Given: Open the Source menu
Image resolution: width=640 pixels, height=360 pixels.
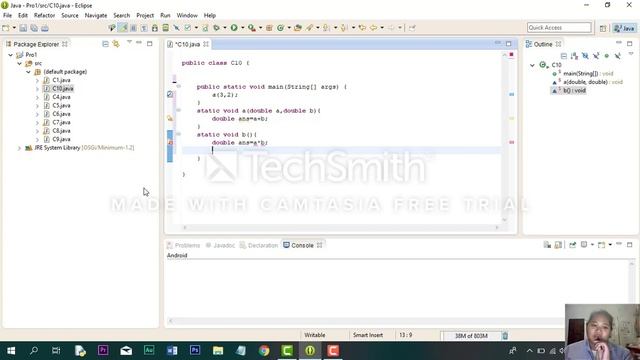Looking at the screenshot, I should coord(70,16).
